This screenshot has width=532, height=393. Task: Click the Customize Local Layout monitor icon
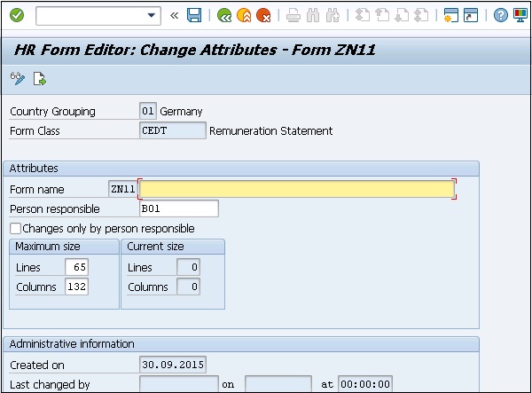[520, 15]
